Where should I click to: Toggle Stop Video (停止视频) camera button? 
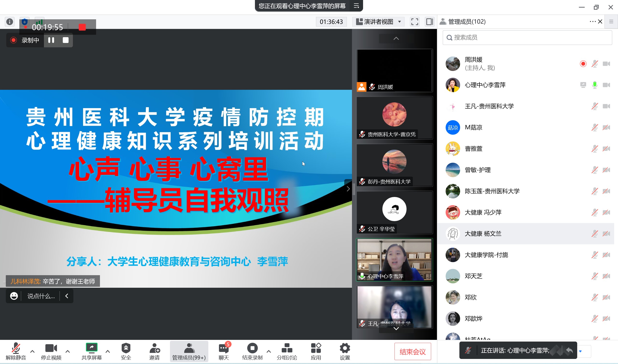[51, 348]
